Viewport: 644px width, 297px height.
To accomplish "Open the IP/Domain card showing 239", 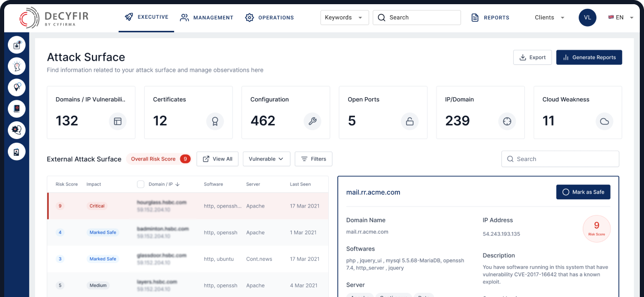I will pos(480,112).
